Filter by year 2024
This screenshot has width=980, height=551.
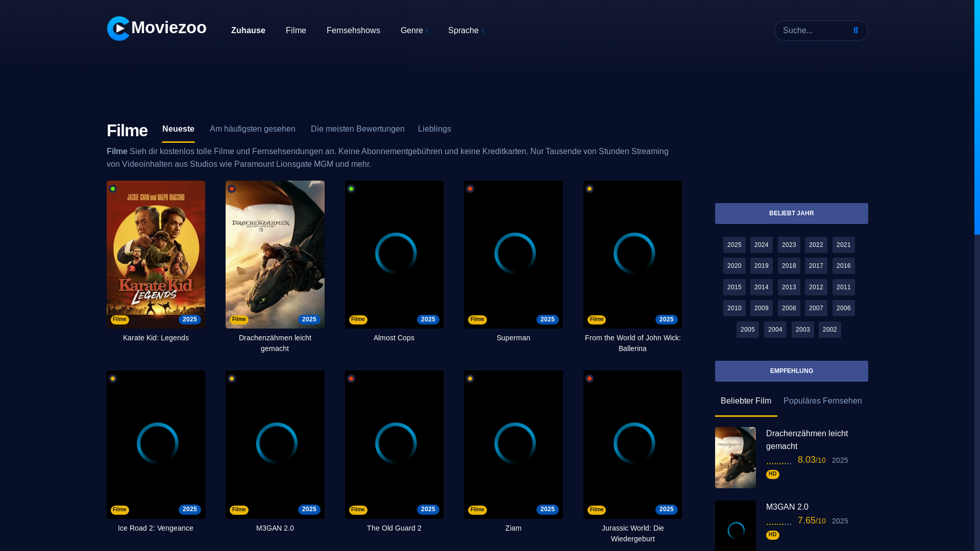761,245
